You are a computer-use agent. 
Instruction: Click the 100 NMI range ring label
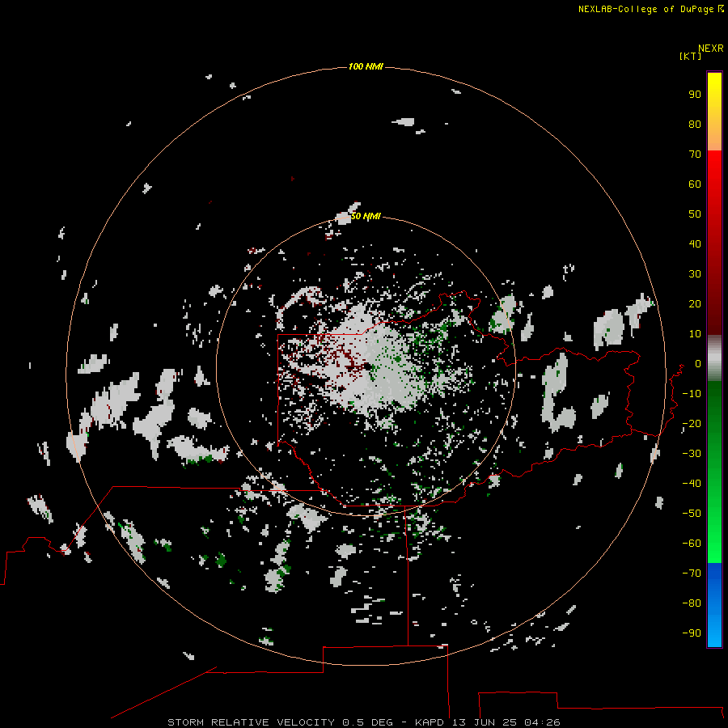point(366,66)
